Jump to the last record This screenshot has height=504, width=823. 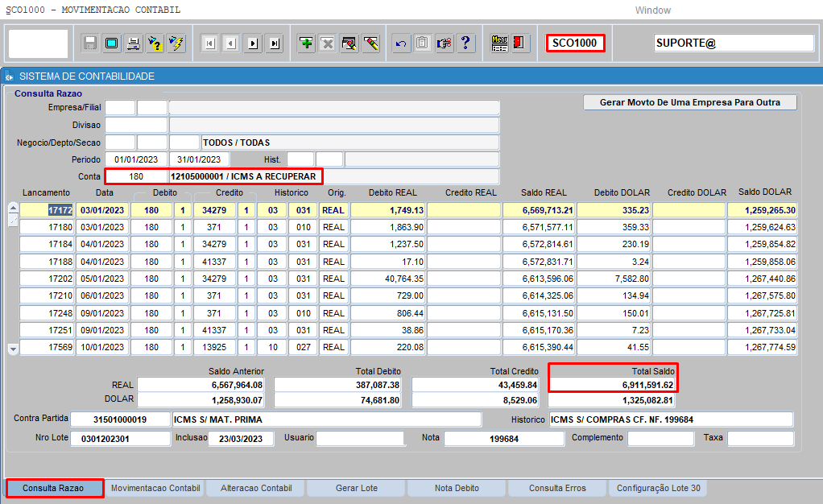click(x=275, y=43)
